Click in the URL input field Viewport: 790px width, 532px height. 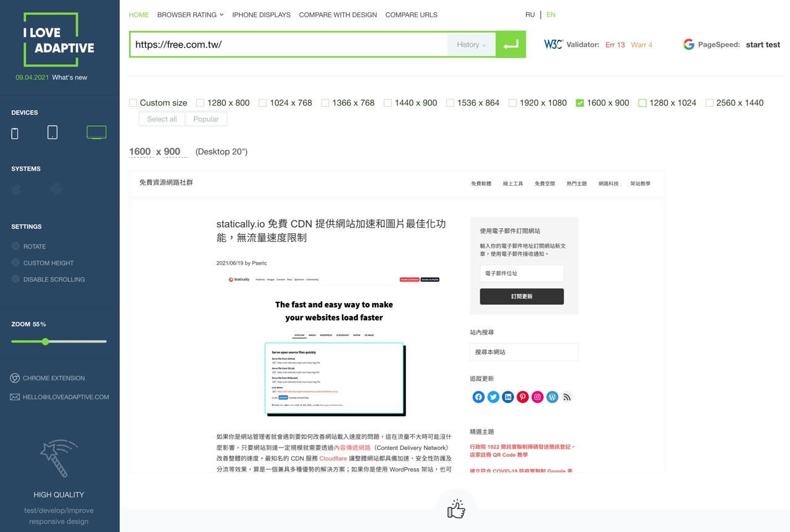[288, 44]
